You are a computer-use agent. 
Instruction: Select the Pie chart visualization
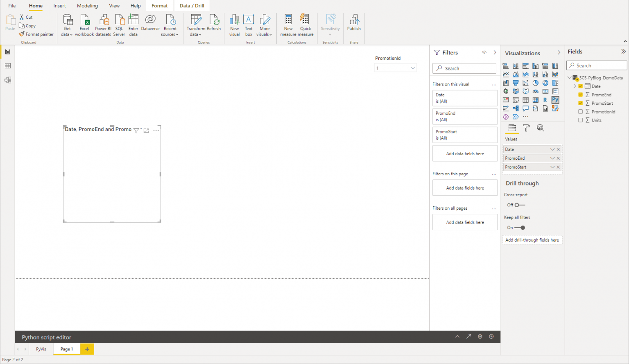tap(536, 83)
